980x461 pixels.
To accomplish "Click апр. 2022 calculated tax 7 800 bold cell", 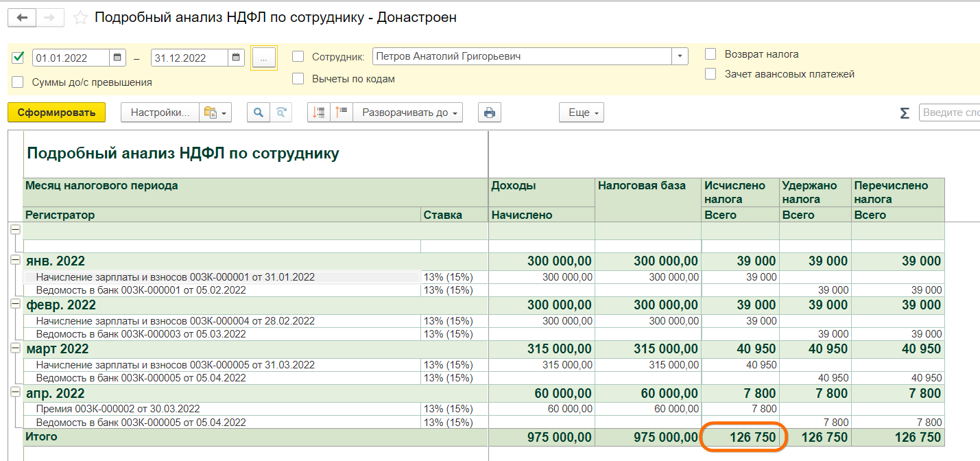I will [741, 393].
